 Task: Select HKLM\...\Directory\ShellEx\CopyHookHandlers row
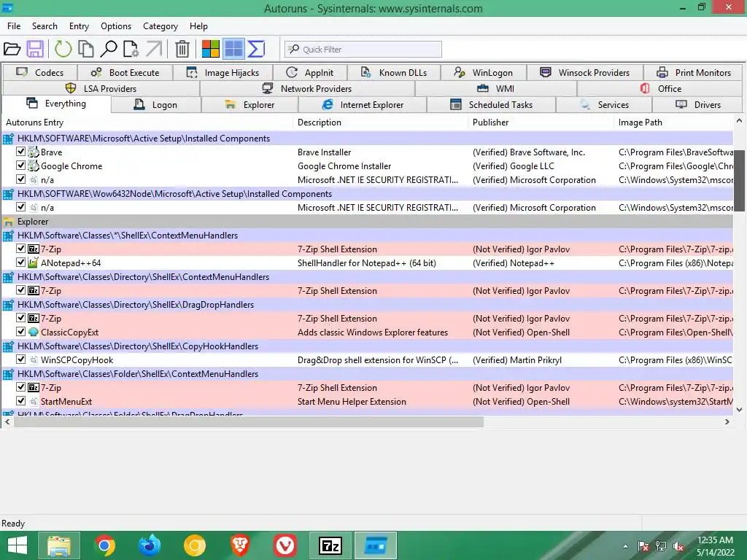click(367, 346)
